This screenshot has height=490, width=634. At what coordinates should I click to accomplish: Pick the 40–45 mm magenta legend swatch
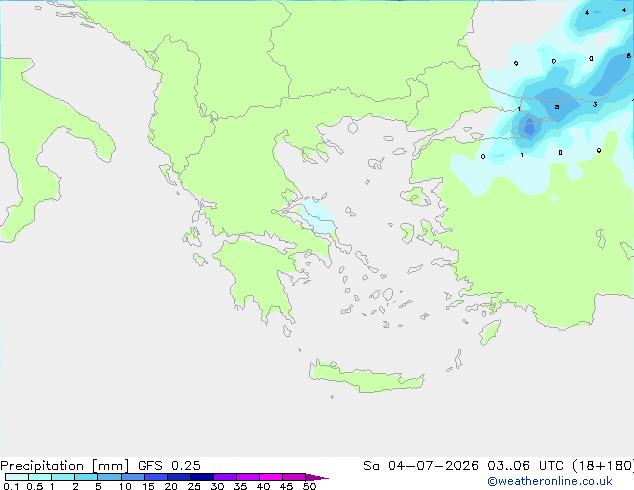pos(271,477)
